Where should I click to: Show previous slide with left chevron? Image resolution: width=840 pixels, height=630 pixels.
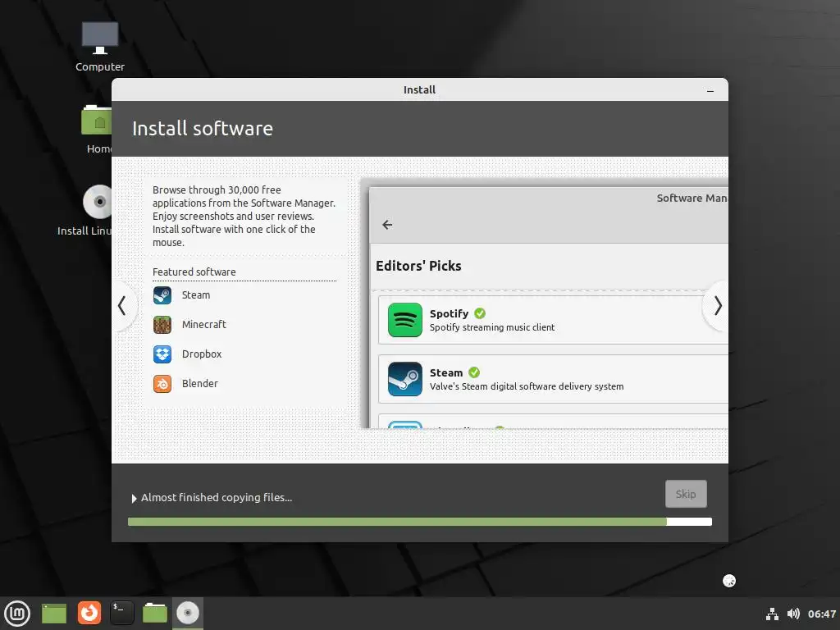(123, 306)
